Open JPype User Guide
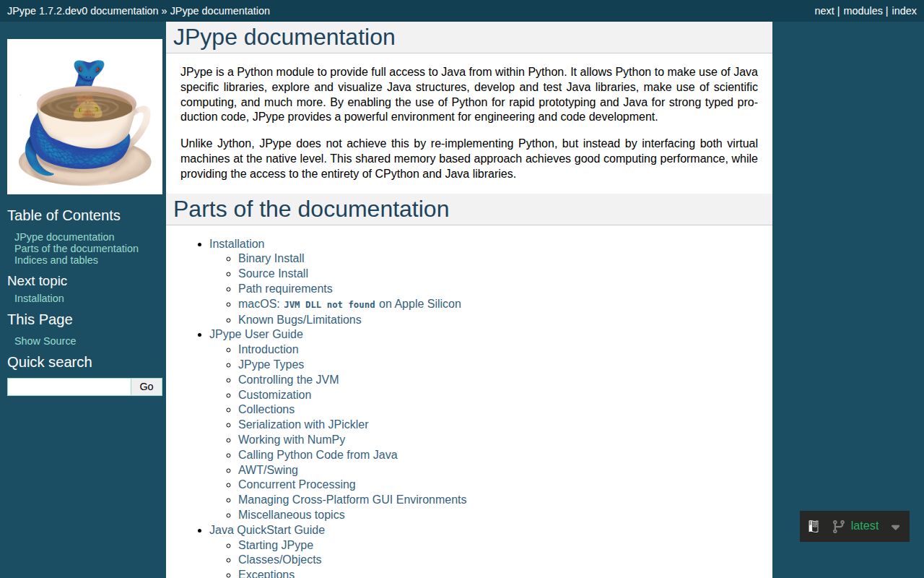The image size is (924, 578). [256, 335]
